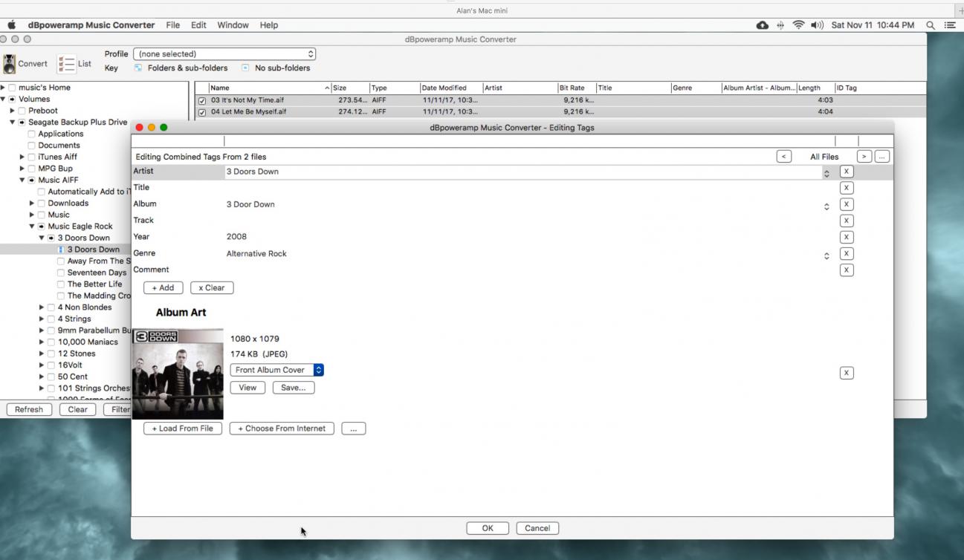Uncheck 04 Let Me Be Myself.aif
The image size is (964, 560).
(202, 112)
